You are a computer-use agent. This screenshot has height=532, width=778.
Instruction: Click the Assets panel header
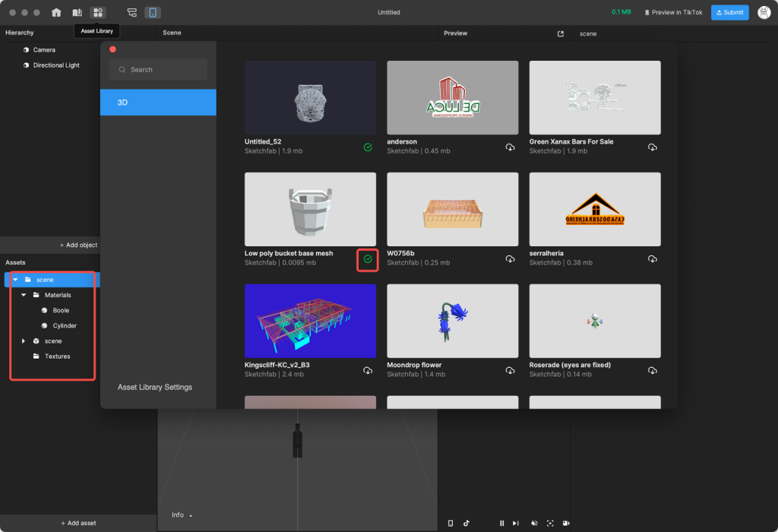15,262
